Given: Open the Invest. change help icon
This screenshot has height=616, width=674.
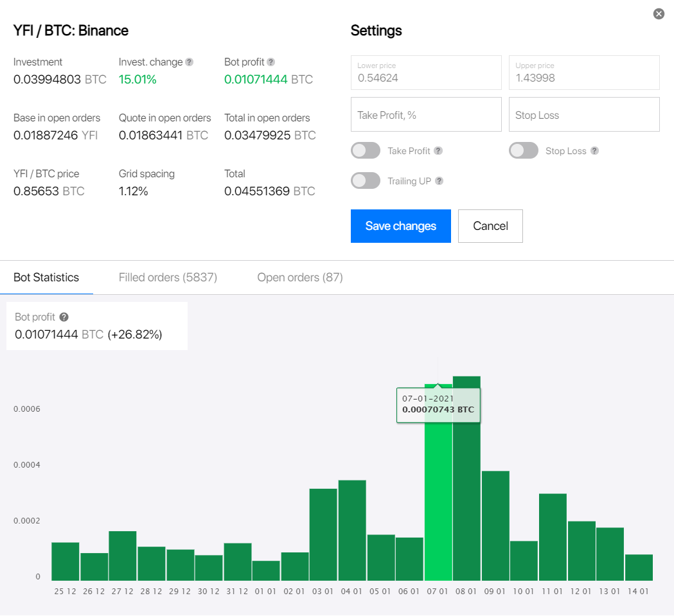Looking at the screenshot, I should click(189, 62).
